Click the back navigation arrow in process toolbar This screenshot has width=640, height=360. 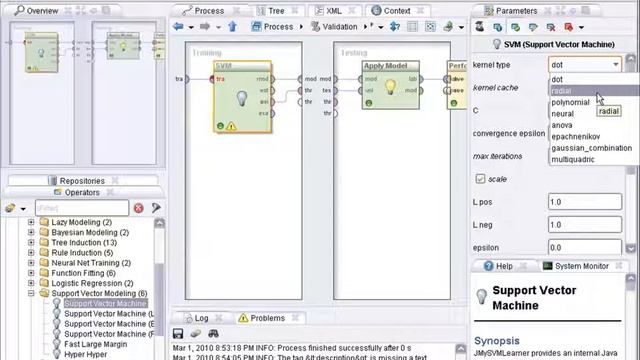[178, 27]
